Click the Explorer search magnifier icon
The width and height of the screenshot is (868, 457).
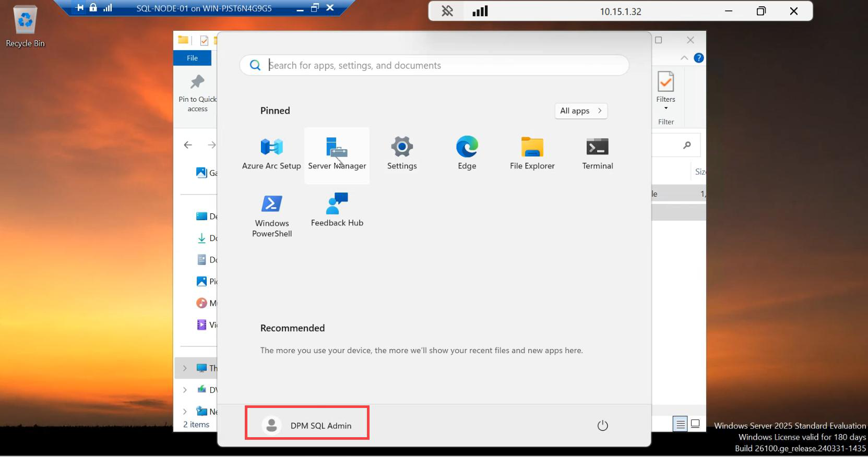tap(687, 145)
